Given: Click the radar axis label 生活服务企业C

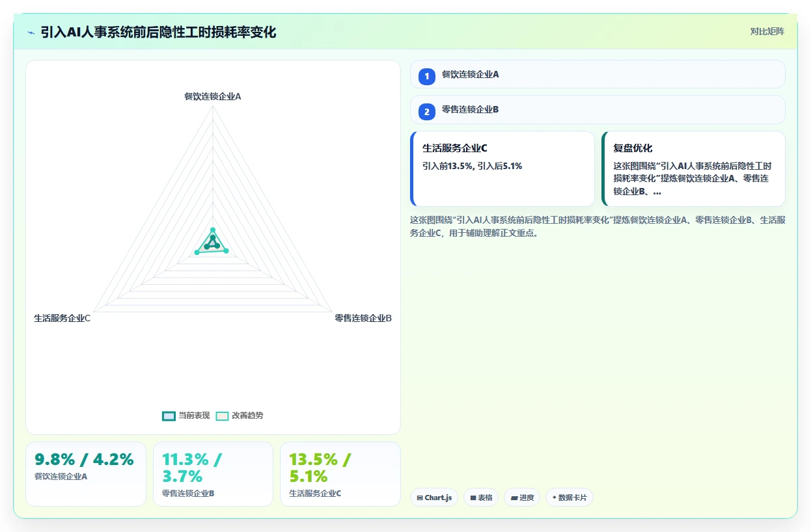Looking at the screenshot, I should click(62, 318).
